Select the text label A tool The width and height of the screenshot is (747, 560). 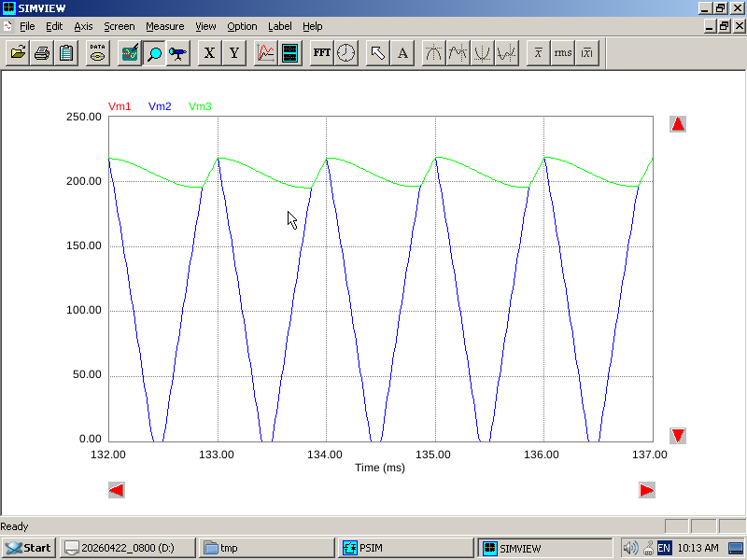(402, 52)
